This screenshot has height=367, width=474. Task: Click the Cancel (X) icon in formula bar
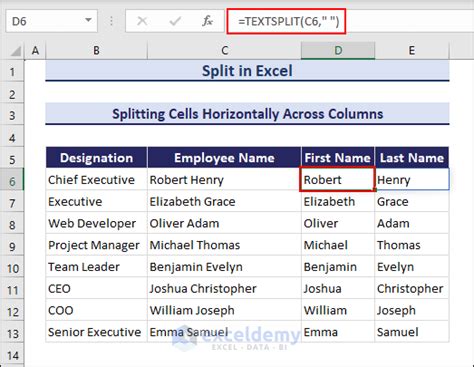click(142, 21)
